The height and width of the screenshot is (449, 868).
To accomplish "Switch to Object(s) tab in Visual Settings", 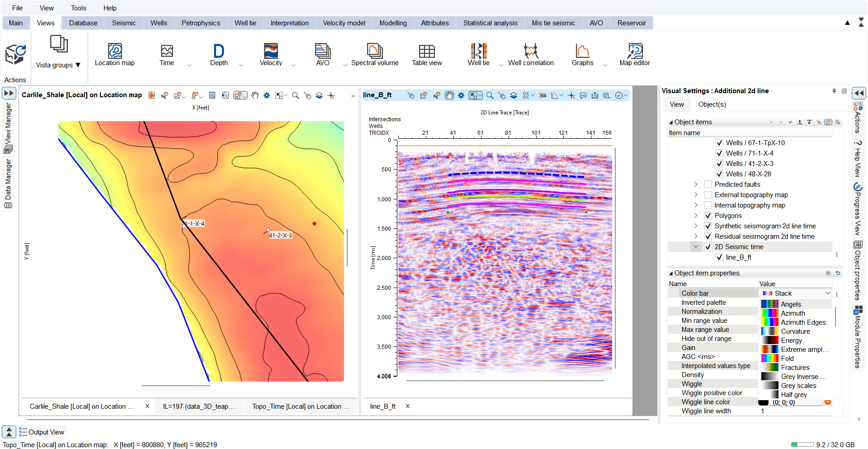I will pos(712,104).
